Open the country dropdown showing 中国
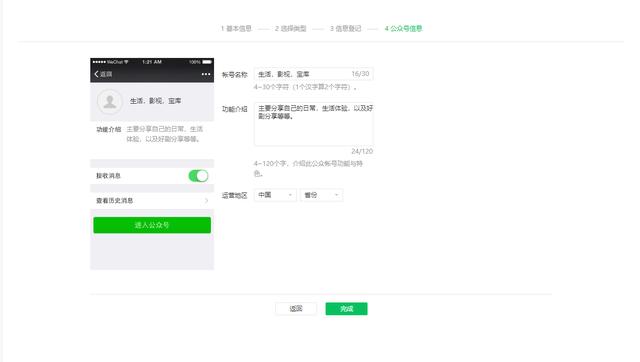 [x=275, y=195]
